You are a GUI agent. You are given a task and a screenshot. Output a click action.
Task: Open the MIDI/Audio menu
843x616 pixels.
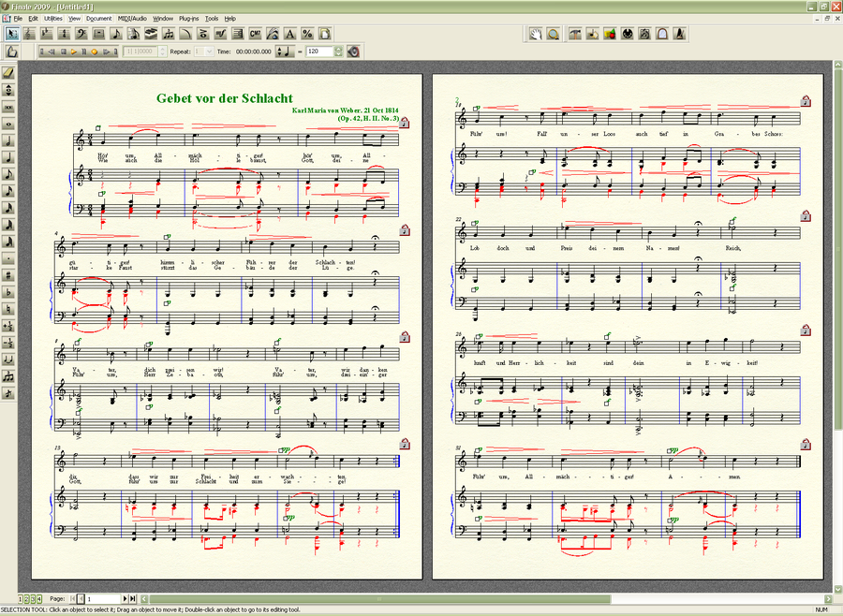[x=132, y=18]
